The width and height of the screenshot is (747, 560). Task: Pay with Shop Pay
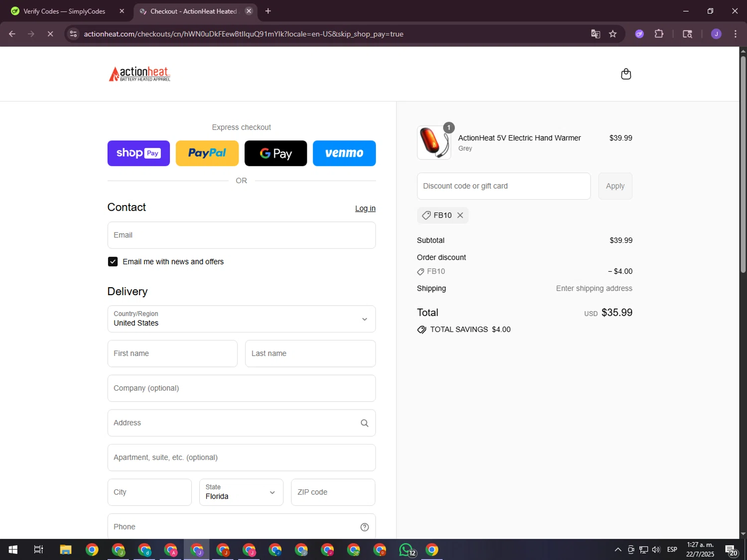(138, 153)
